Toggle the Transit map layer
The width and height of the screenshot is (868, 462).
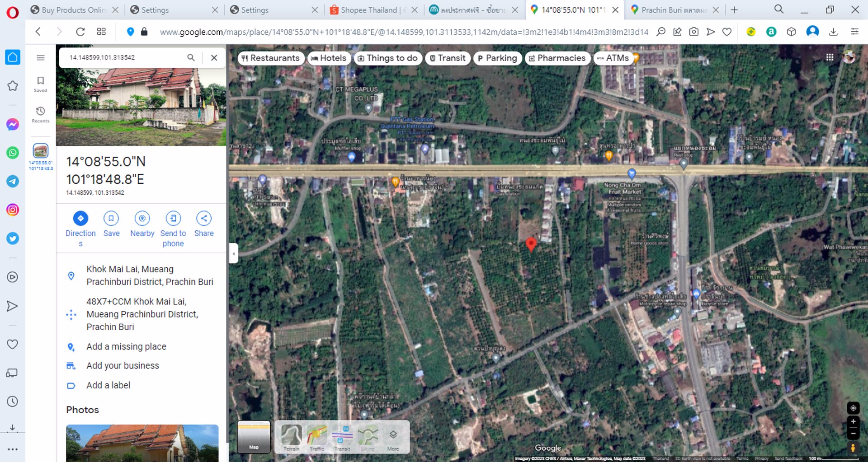point(342,437)
